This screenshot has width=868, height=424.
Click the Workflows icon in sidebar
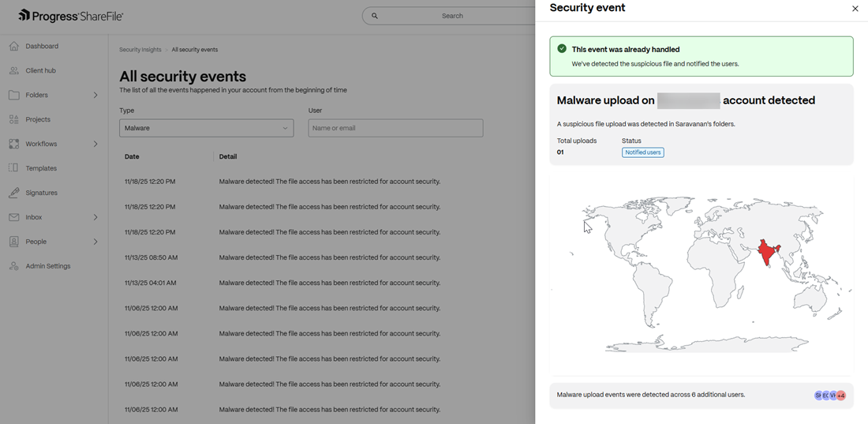point(14,144)
